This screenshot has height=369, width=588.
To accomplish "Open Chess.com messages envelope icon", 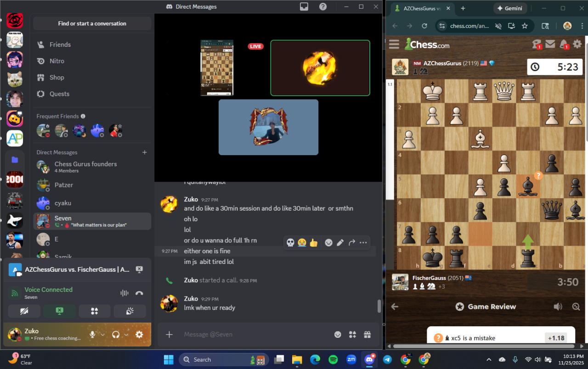I will click(x=550, y=44).
